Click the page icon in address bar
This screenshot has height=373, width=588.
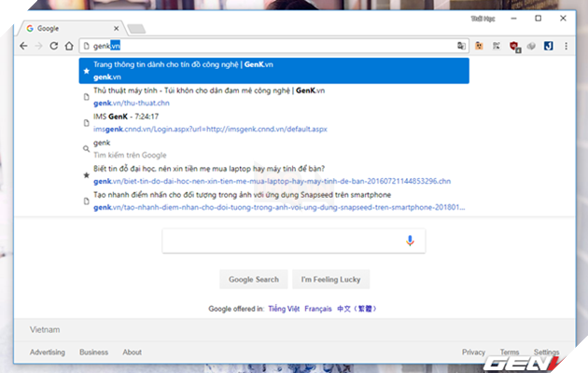(x=87, y=46)
